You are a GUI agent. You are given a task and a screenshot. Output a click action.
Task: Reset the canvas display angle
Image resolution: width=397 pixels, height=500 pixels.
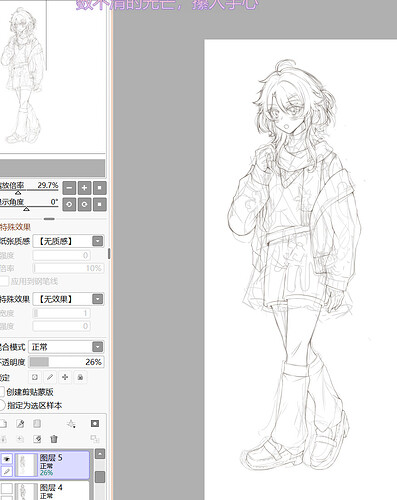100,204
